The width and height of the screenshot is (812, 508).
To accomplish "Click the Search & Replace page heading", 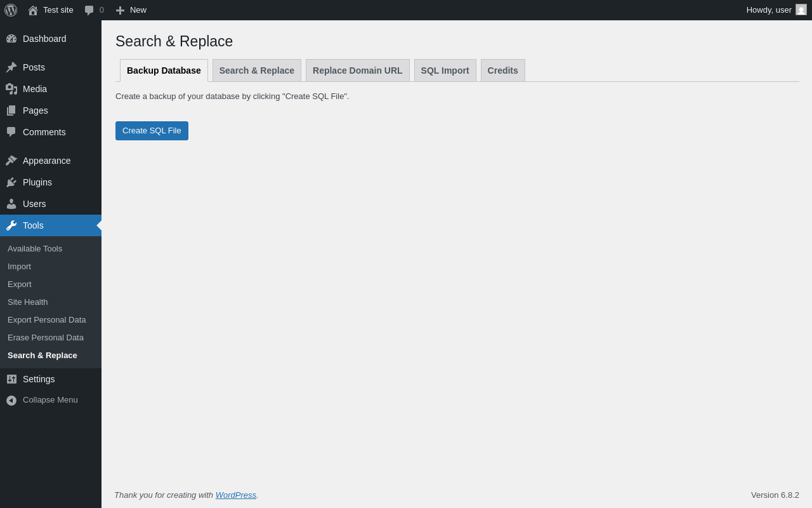I will click(174, 41).
